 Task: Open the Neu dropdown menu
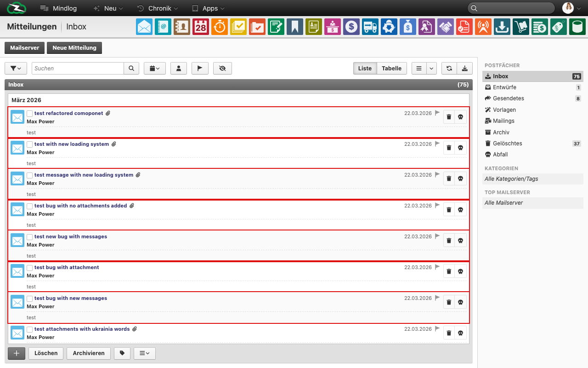[x=108, y=8]
